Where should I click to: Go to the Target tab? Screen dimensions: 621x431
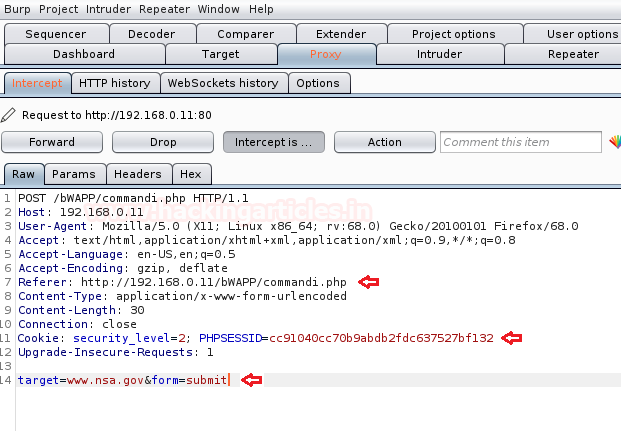click(221, 54)
